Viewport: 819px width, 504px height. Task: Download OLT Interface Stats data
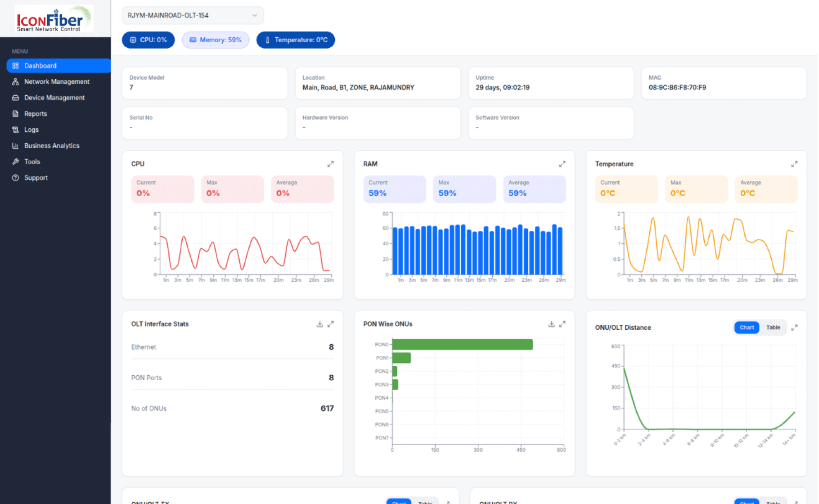(x=319, y=324)
